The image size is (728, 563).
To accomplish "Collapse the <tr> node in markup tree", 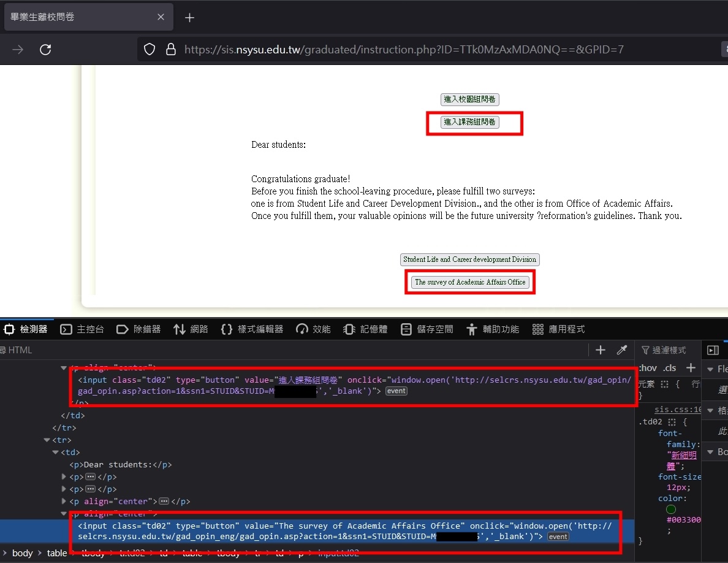I will (x=47, y=440).
